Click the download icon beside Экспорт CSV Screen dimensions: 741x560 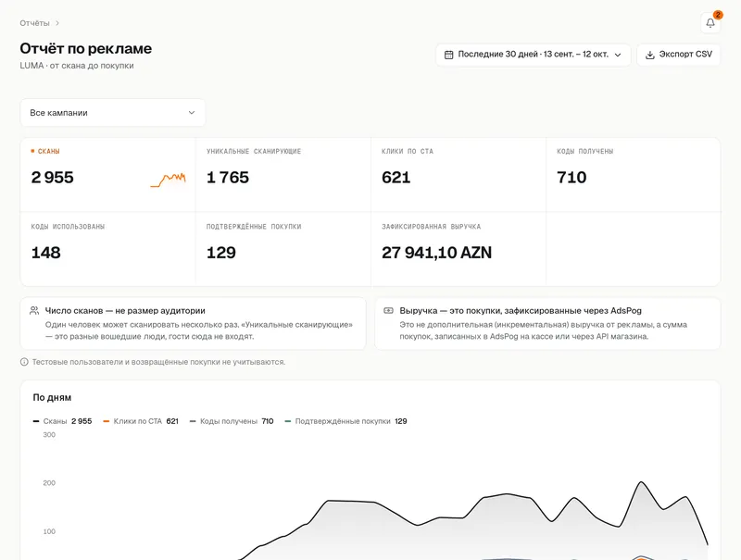(x=650, y=55)
